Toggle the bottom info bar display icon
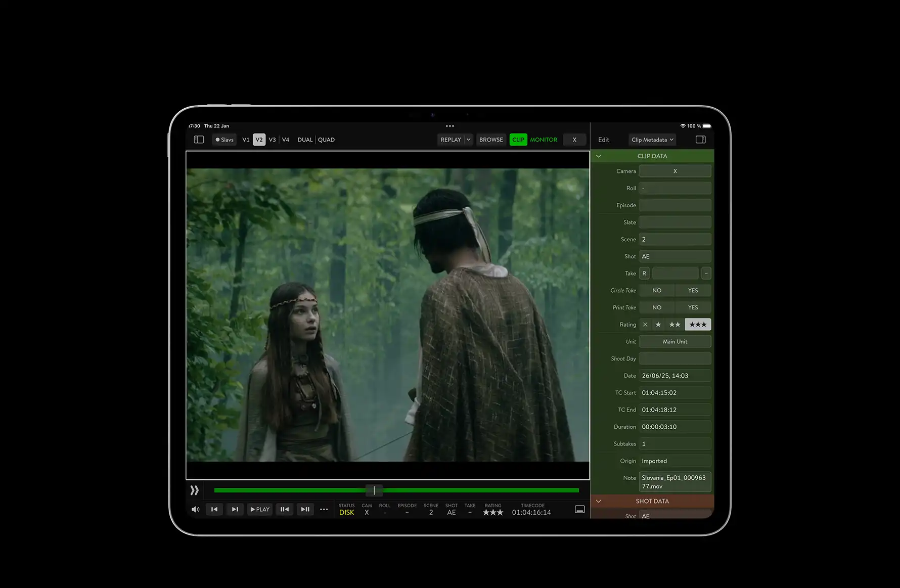Viewport: 900px width, 588px height. coord(580,509)
